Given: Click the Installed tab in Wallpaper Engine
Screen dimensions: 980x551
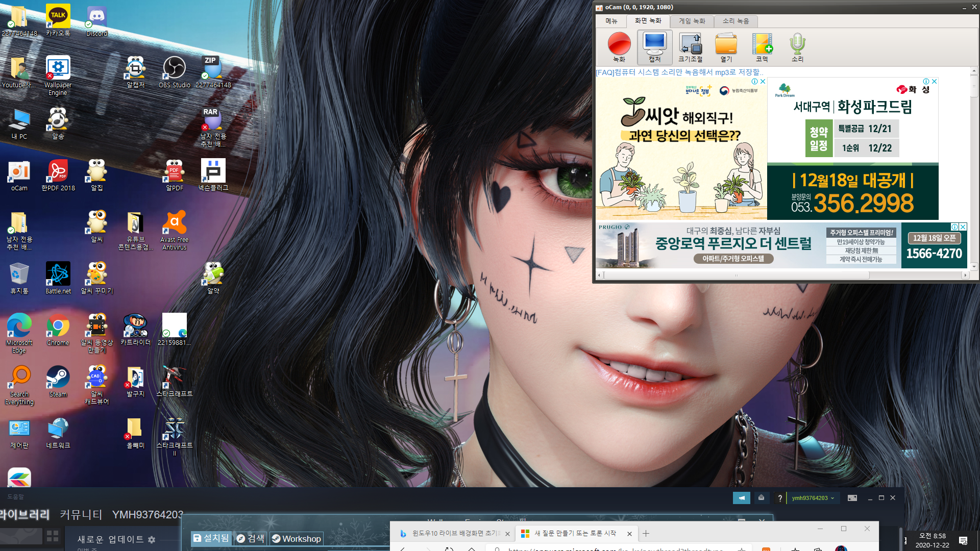Looking at the screenshot, I should [211, 538].
